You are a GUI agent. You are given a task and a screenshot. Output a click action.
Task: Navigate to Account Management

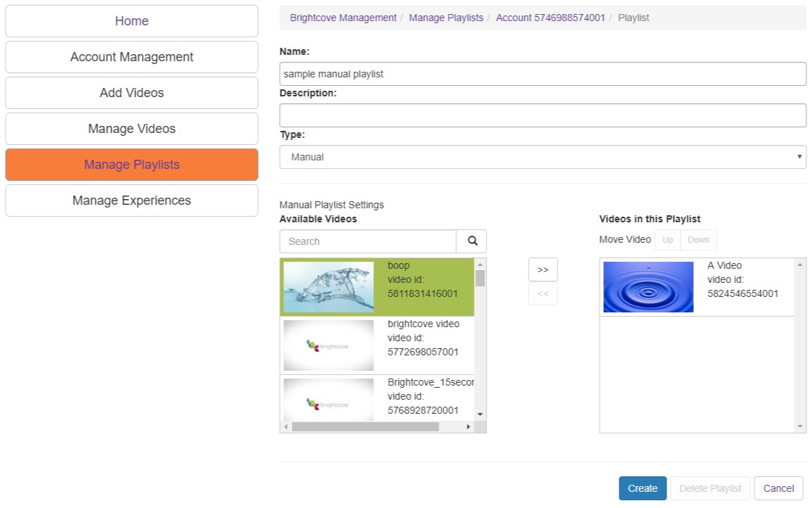click(x=131, y=57)
